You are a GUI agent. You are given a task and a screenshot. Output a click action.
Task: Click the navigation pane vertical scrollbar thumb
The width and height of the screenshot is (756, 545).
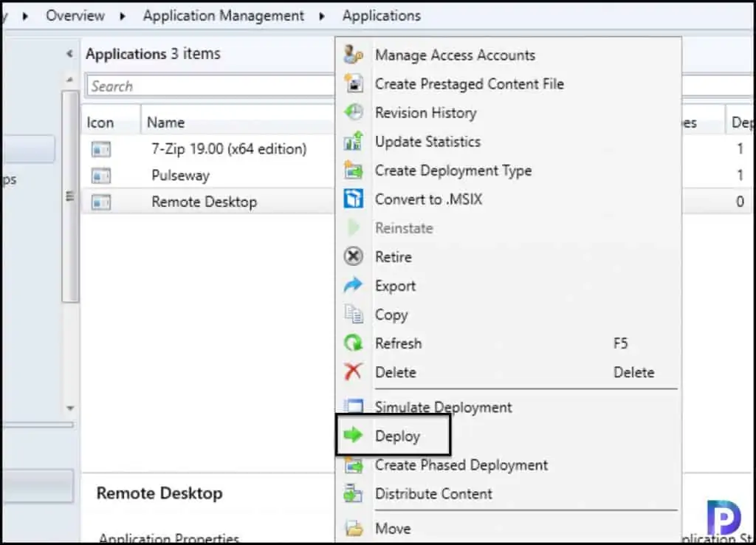(70, 196)
